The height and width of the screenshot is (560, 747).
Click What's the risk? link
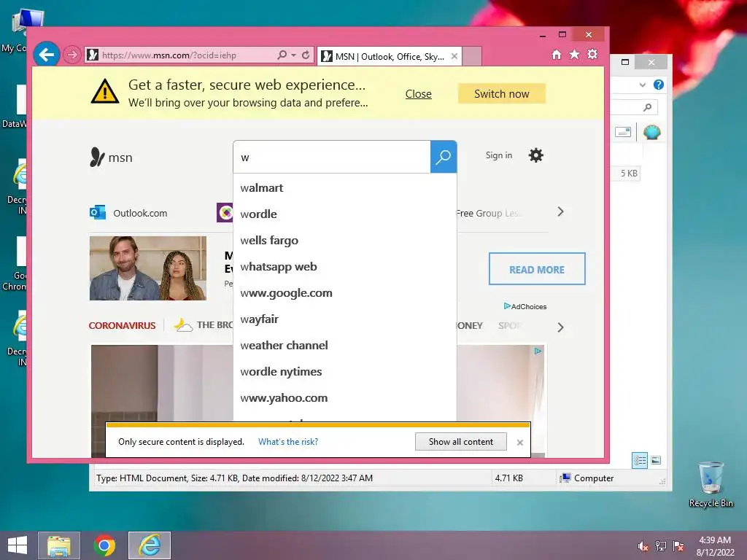(288, 441)
